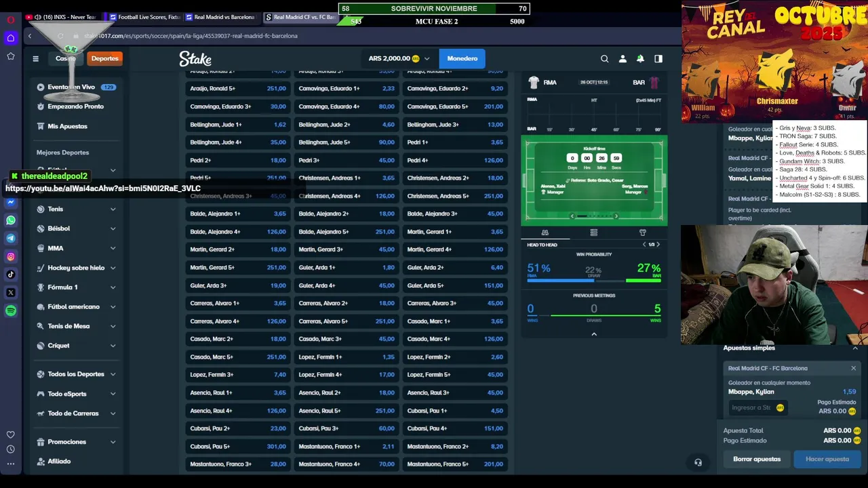
Task: Select Mastantuono, Franco 1+ odds 2,11
Action: click(x=347, y=447)
